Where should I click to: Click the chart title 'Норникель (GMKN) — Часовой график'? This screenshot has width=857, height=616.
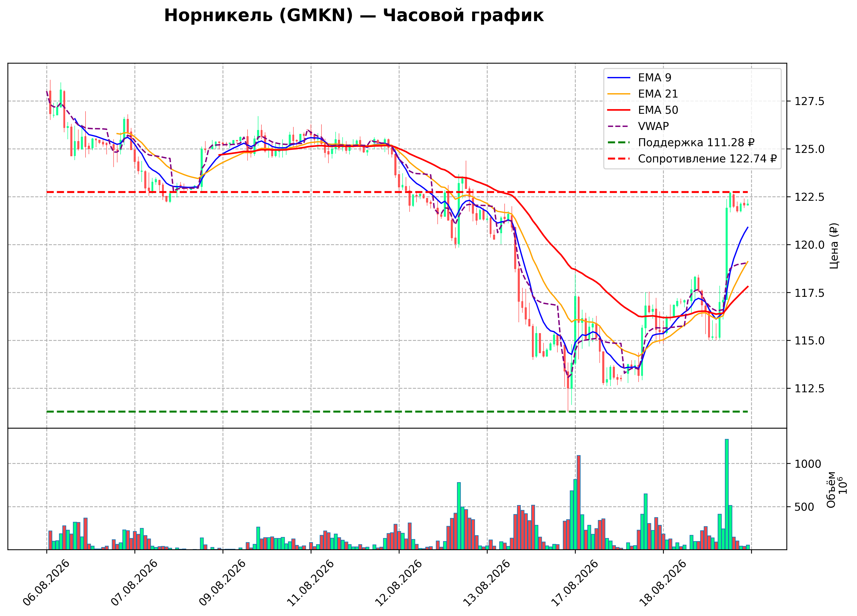pyautogui.click(x=354, y=15)
